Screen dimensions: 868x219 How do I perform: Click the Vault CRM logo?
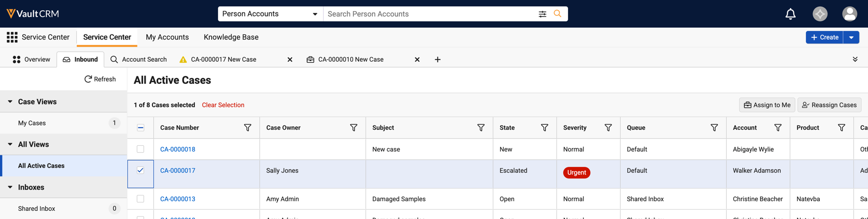tap(33, 14)
